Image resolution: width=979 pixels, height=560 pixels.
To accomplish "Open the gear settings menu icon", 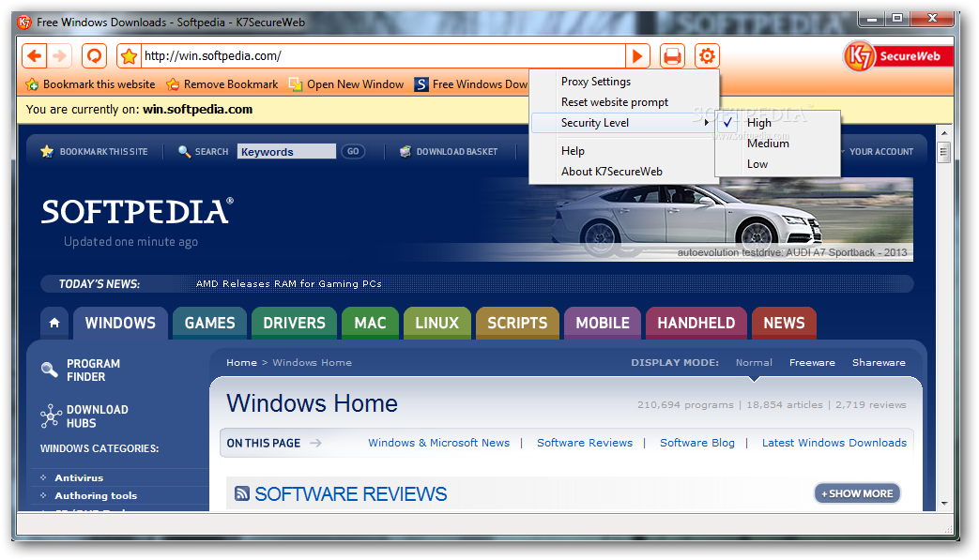I will tap(707, 56).
